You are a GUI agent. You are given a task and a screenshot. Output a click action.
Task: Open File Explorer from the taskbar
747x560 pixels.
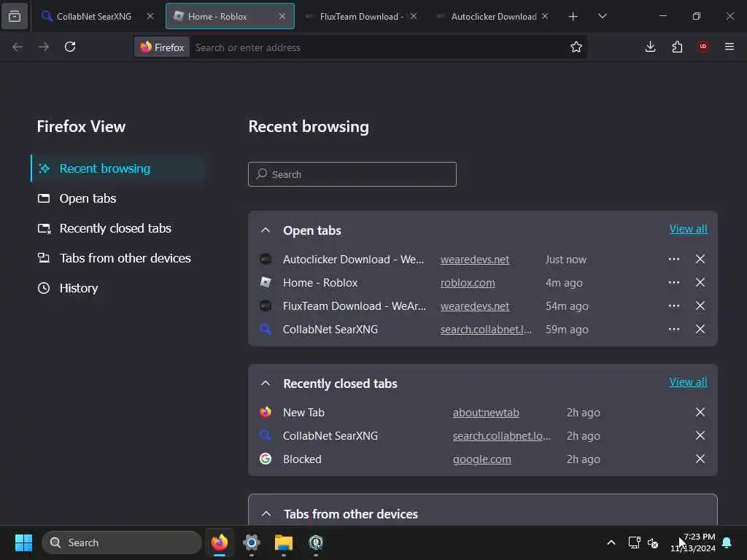pos(284,542)
